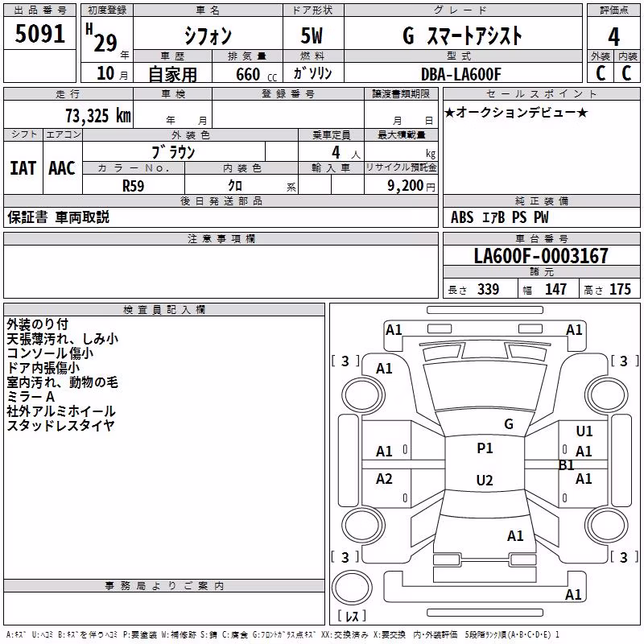Select interior color クロ
This screenshot has width=644, height=644.
click(235, 186)
